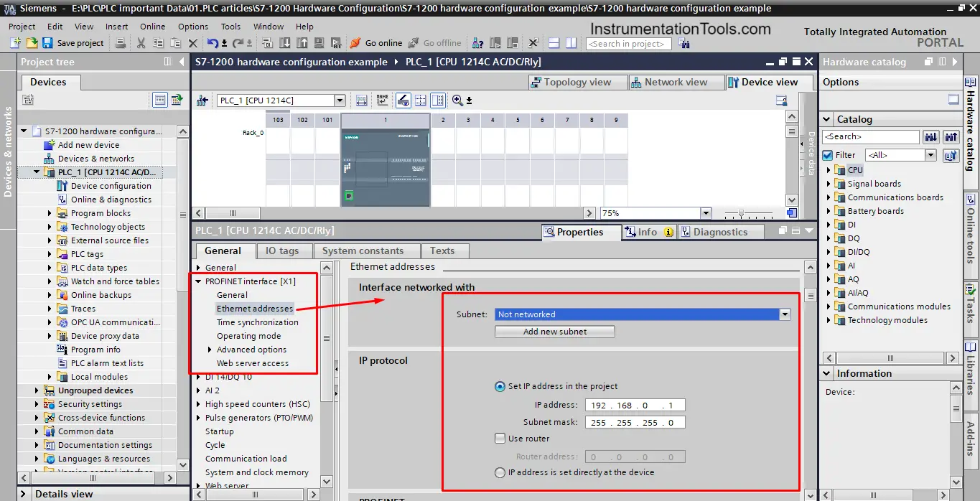Collapse the PROFINET interface [X1] node
Viewport: 980px width, 501px height.
click(x=199, y=281)
